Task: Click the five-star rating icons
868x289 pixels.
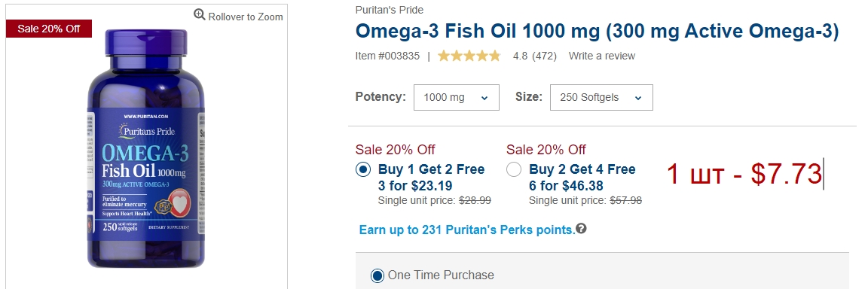Action: [469, 56]
